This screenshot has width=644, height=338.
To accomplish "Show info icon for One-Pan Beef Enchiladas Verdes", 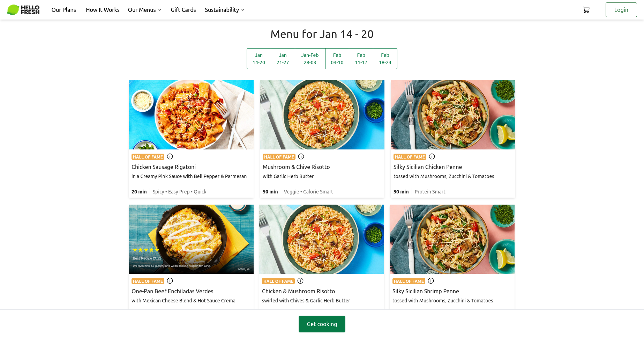I will click(170, 281).
